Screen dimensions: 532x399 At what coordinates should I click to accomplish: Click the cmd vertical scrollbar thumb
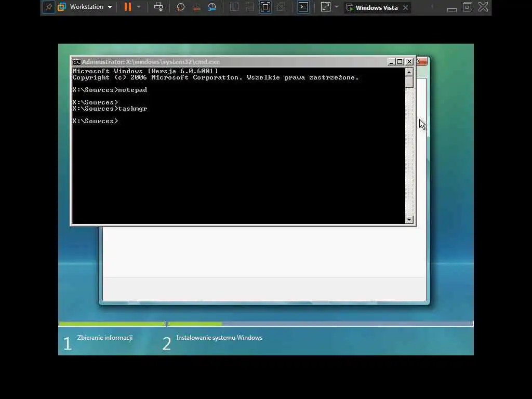pyautogui.click(x=409, y=82)
